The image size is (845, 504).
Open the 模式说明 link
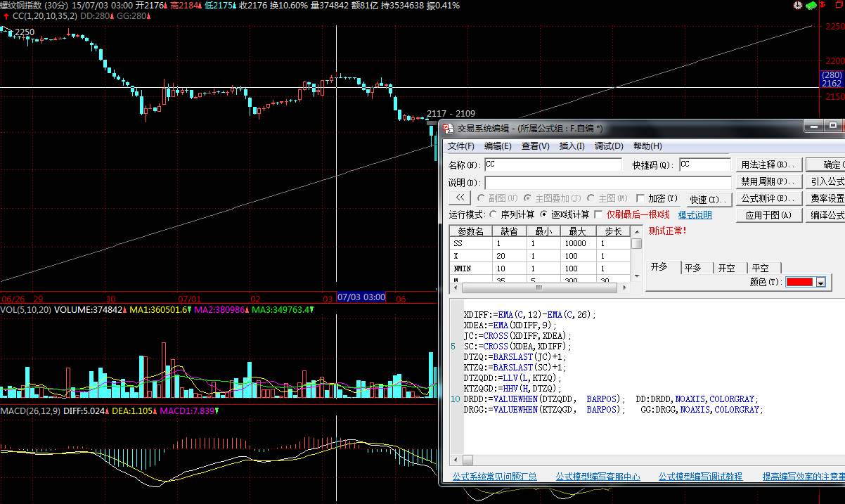(695, 215)
